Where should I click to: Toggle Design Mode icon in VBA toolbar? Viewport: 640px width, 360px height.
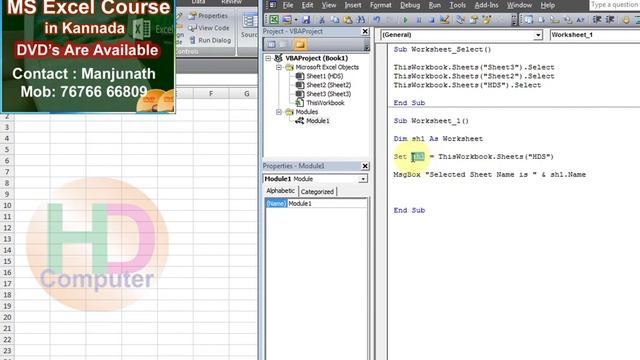click(x=444, y=20)
